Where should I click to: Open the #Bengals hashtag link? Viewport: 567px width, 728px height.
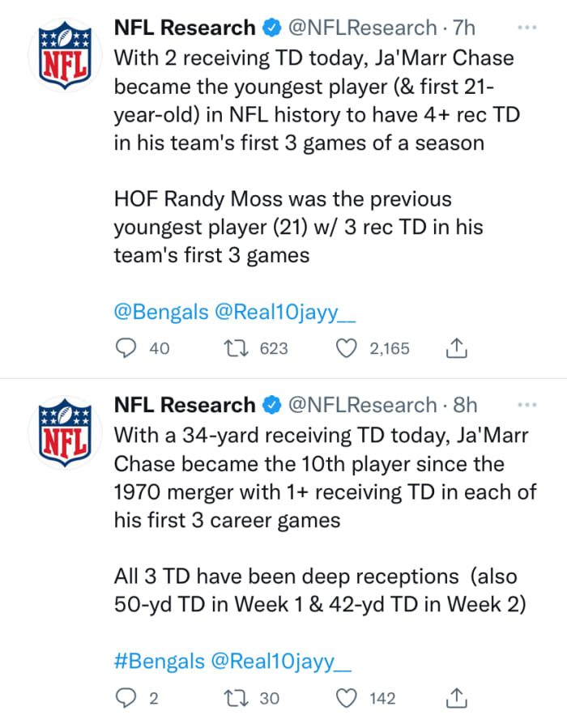tap(160, 661)
